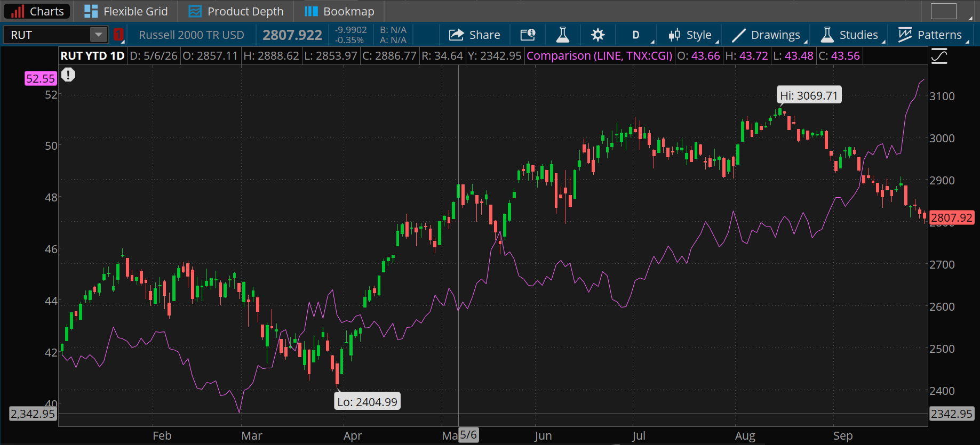
Task: Open chart settings gear icon
Action: point(598,35)
